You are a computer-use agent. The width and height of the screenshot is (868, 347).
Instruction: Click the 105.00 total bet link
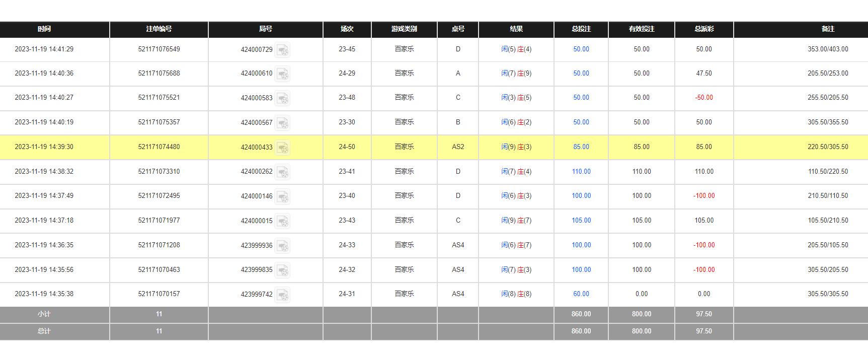click(581, 221)
